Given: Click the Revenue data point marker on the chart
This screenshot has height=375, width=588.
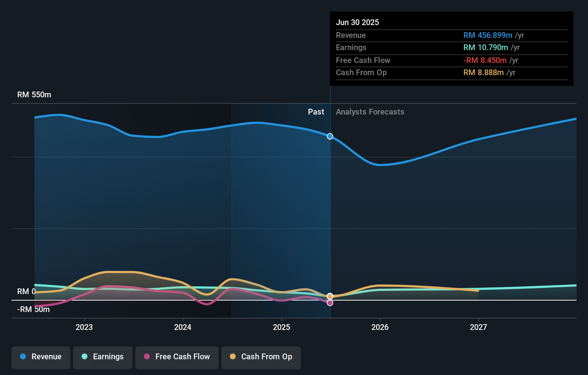Looking at the screenshot, I should 330,136.
